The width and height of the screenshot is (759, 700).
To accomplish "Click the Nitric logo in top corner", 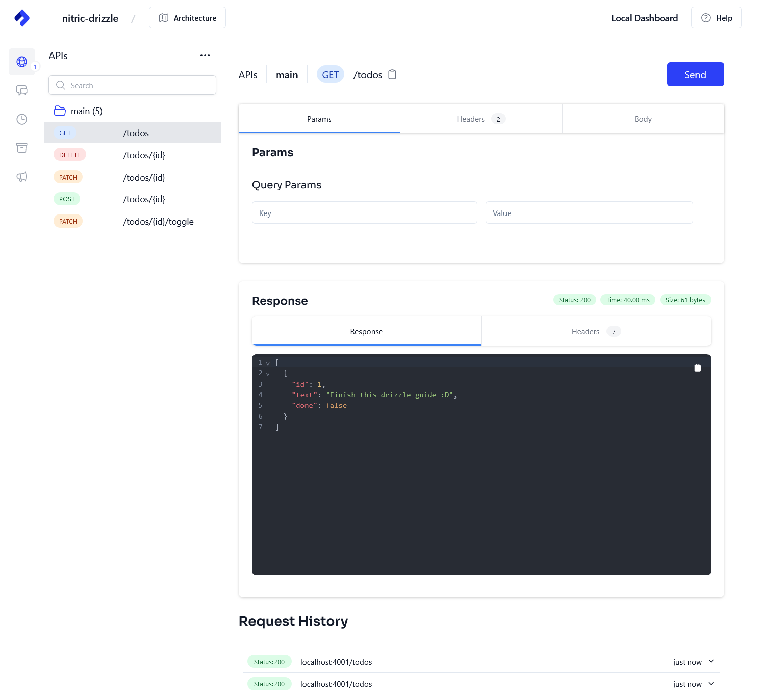I will (x=22, y=18).
